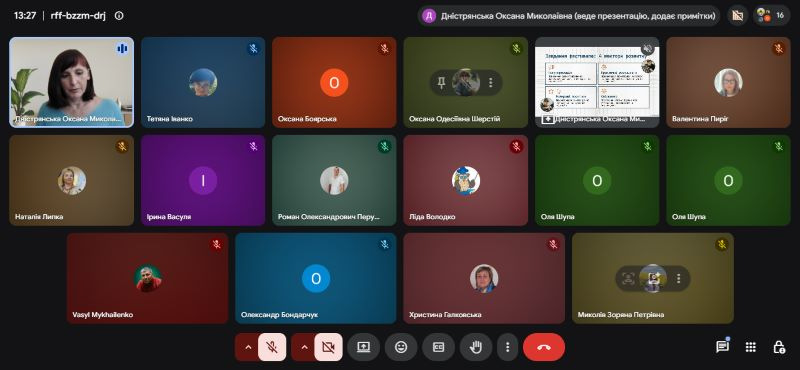Click muted mic icon on Ліда Володко tile

tap(516, 146)
